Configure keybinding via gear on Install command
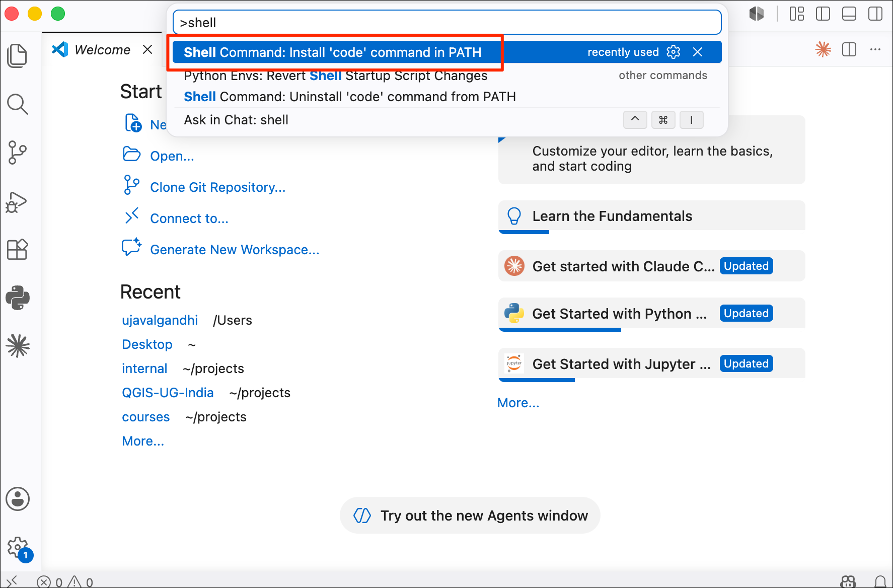893x588 pixels. coord(674,52)
